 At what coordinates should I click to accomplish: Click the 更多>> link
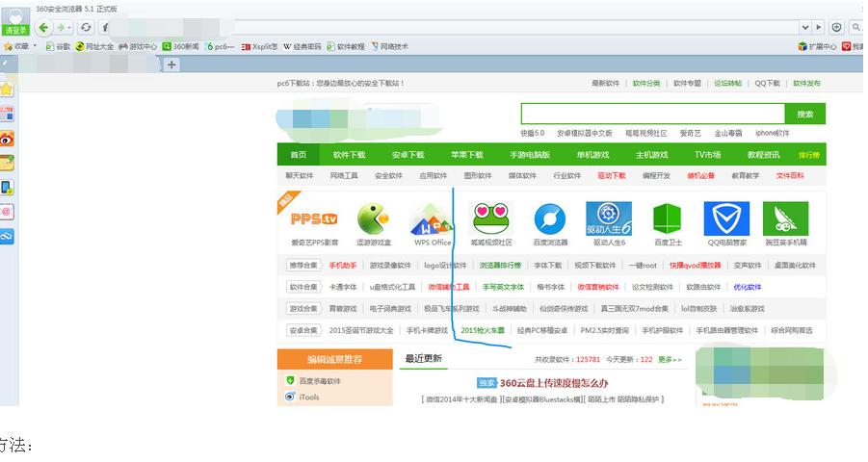tap(670, 360)
